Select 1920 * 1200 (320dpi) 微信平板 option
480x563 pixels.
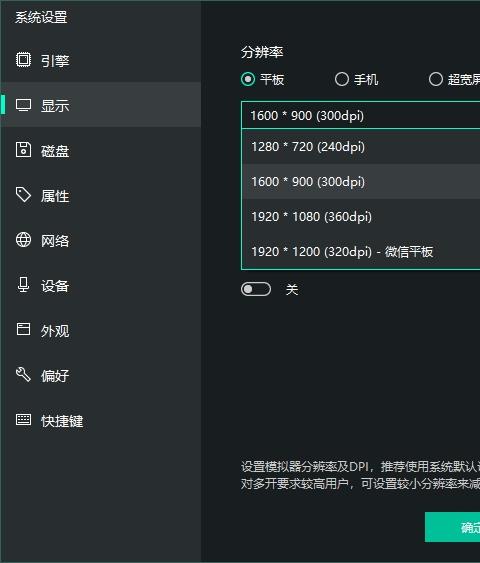click(361, 251)
